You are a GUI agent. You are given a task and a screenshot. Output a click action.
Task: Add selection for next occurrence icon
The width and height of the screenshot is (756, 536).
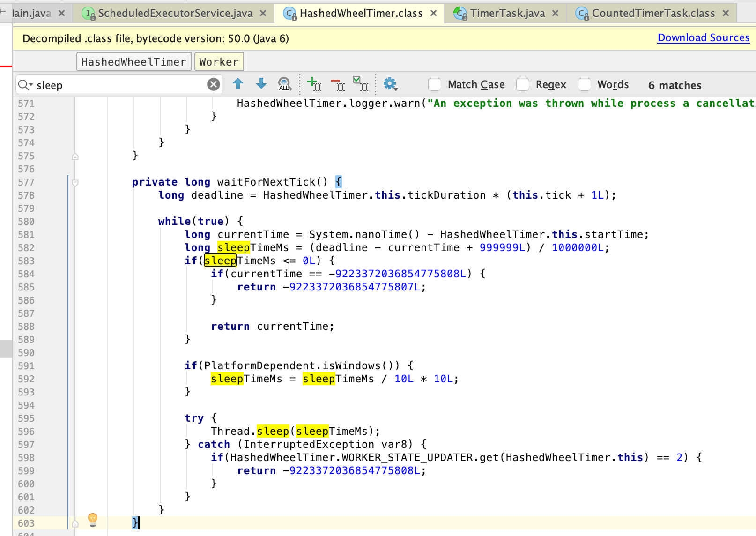tap(314, 84)
